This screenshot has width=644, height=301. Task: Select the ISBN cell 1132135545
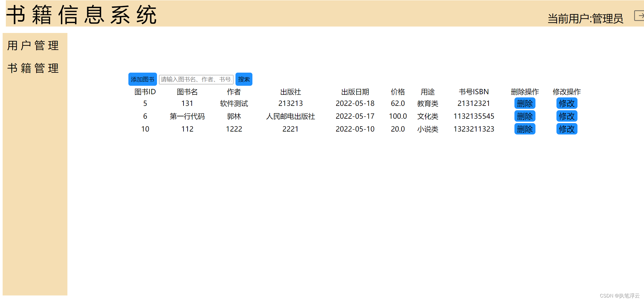[x=474, y=116]
